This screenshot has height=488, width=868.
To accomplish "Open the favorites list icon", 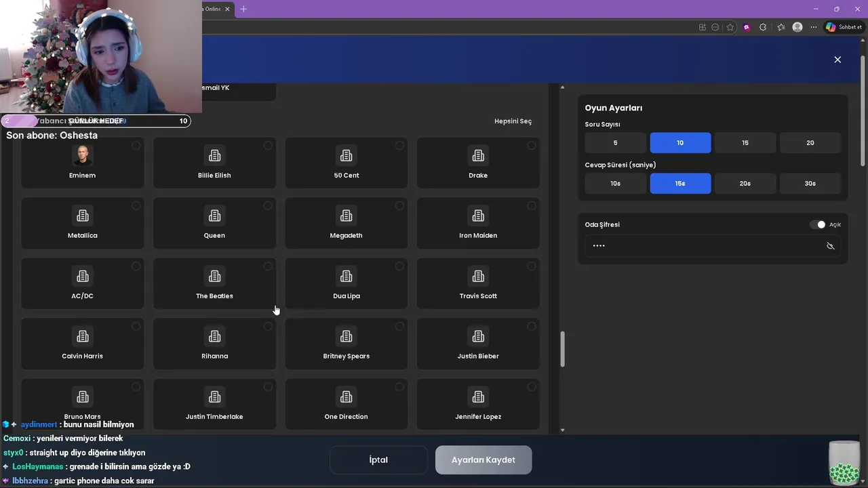I will 781,27.
